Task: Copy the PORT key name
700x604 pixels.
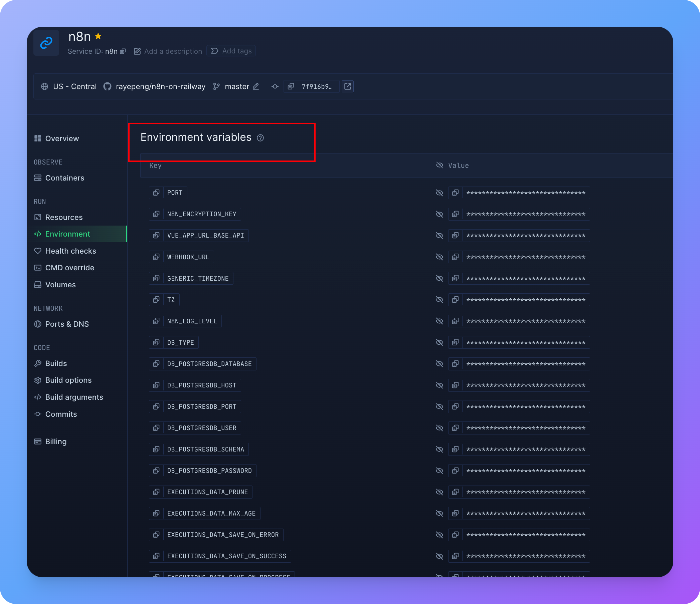Action: point(156,193)
